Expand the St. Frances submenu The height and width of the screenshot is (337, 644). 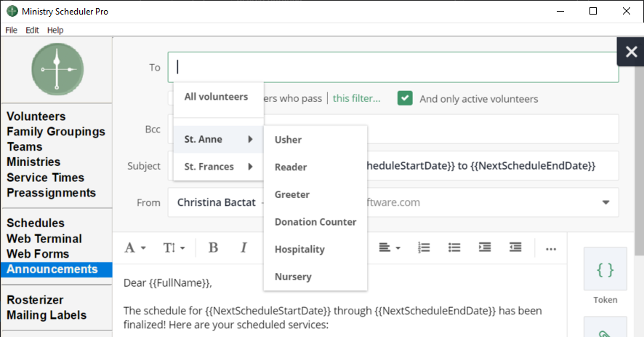pyautogui.click(x=218, y=167)
